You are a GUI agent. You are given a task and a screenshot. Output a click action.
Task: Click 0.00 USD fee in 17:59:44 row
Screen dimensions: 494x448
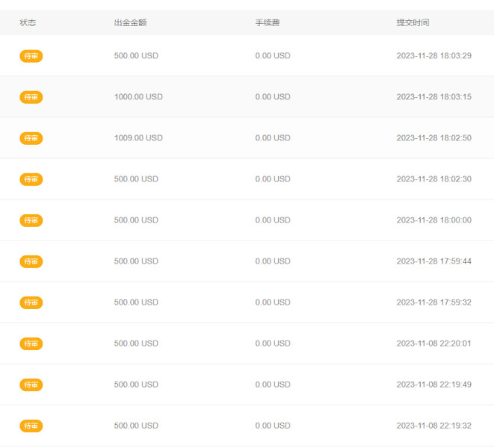tap(273, 261)
